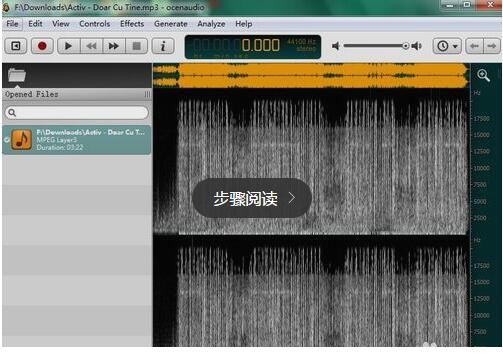503x360 pixels.
Task: Mute using the low-volume speaker icon
Action: coord(336,46)
